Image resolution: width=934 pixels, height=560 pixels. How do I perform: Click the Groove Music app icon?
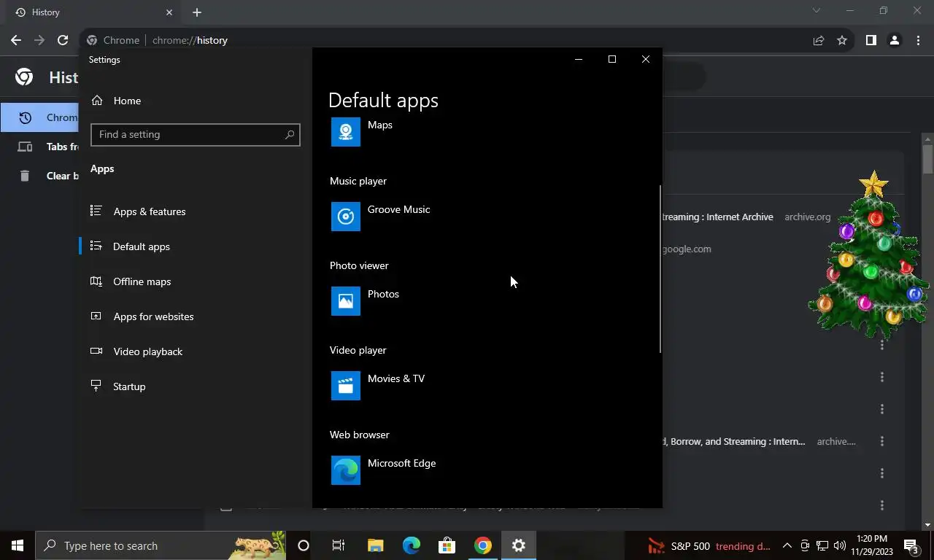tap(346, 217)
